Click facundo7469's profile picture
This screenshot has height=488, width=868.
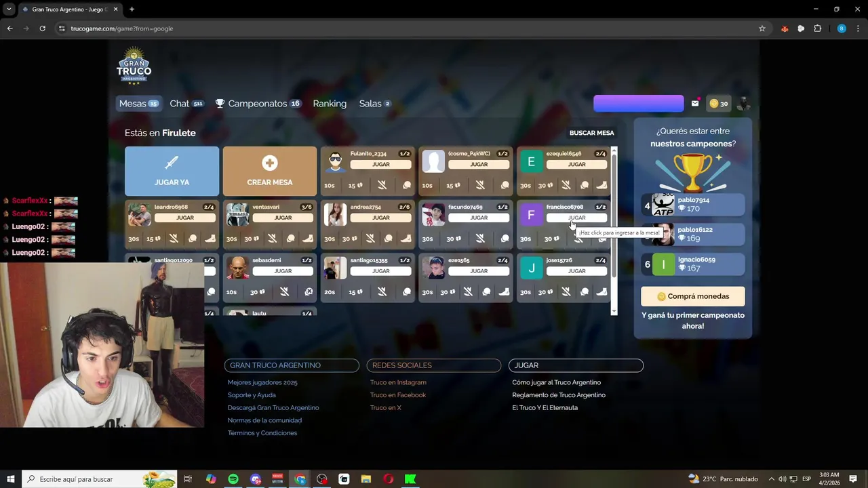point(433,215)
